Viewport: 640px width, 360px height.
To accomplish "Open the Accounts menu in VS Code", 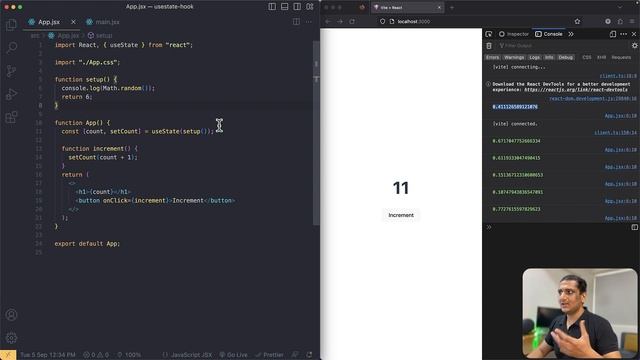I will (x=11, y=315).
